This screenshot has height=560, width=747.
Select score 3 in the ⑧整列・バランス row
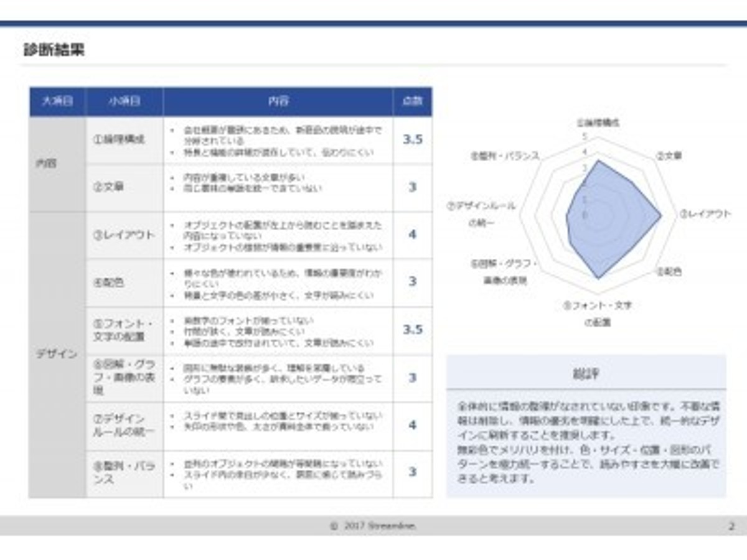point(413,472)
